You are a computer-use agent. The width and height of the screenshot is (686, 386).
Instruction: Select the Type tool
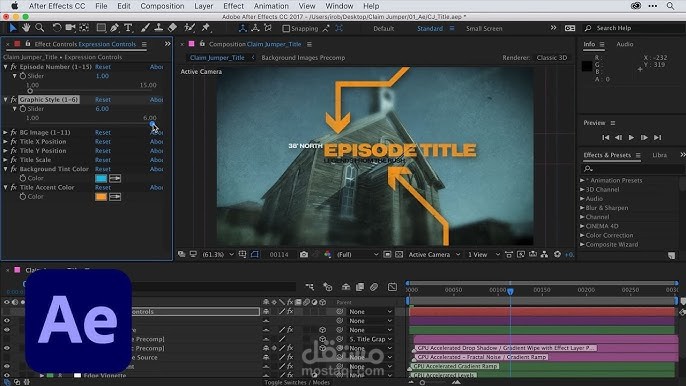pyautogui.click(x=128, y=28)
